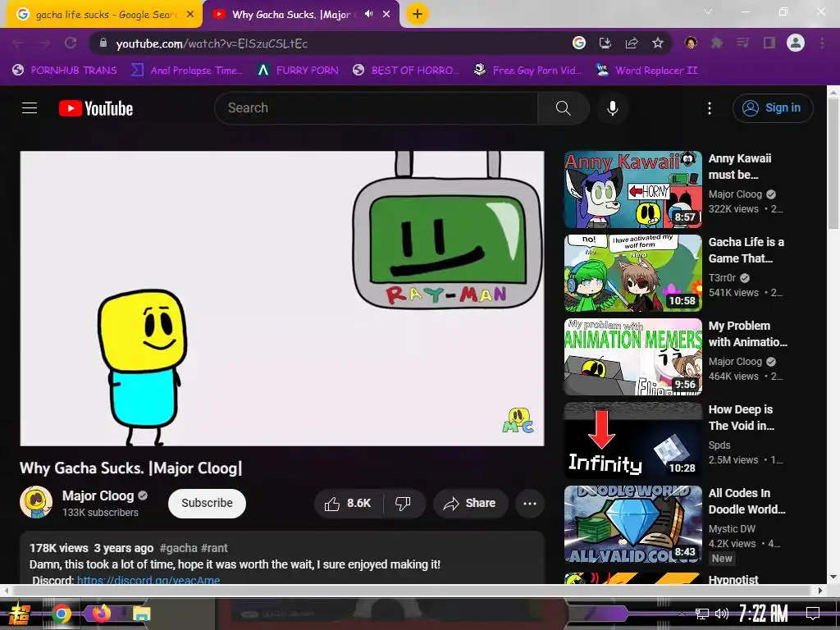Open the tab search dropdown chevron

pos(708,11)
